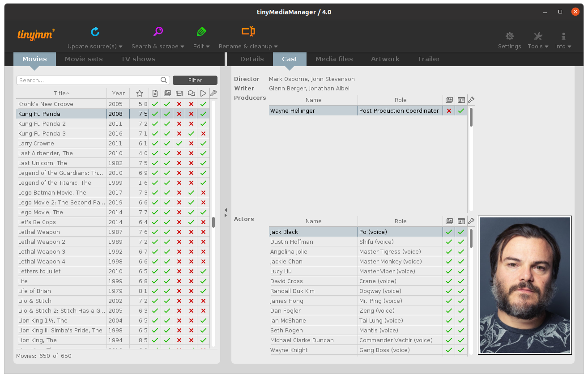Click the Jack Black actor photo
The height and width of the screenshot is (378, 588).
[524, 285]
